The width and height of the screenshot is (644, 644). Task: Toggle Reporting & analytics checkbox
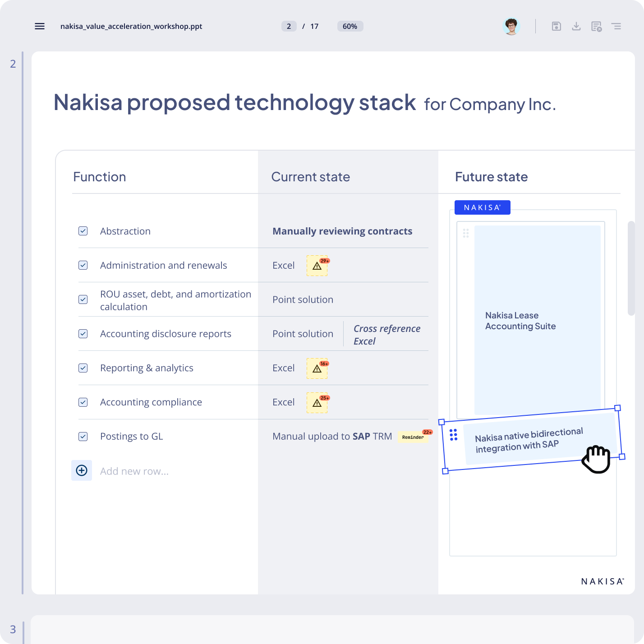pyautogui.click(x=83, y=368)
